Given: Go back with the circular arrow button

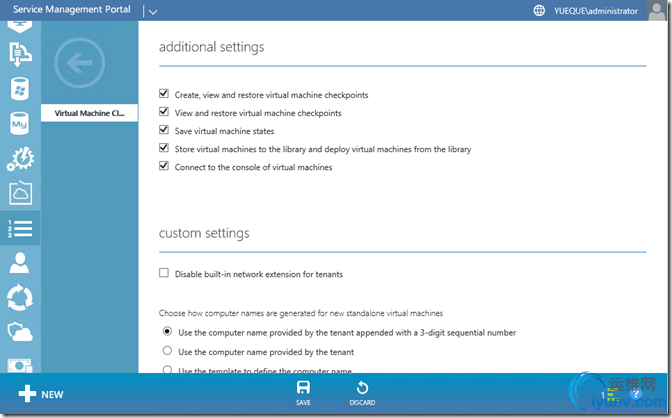Looking at the screenshot, I should tap(80, 63).
